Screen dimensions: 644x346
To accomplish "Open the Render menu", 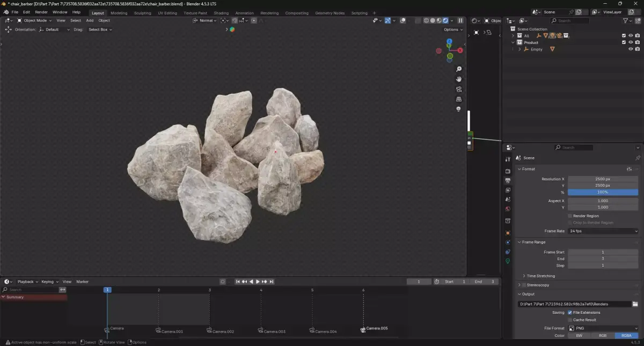I will pos(41,12).
